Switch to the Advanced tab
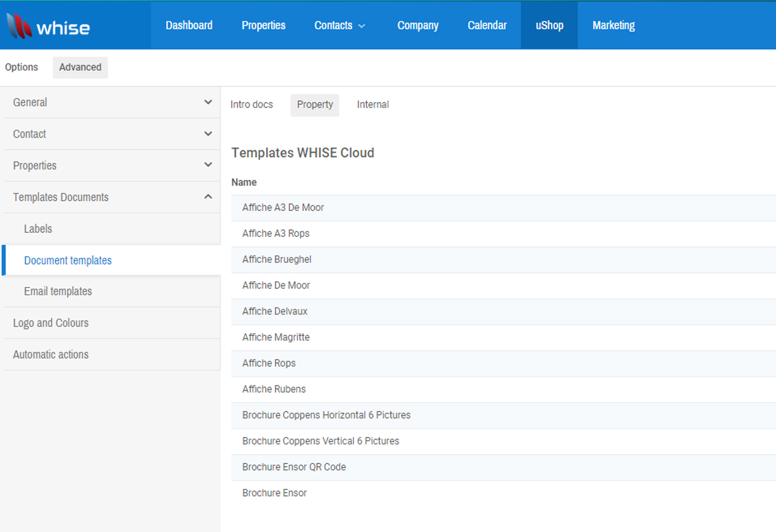Viewport: 776px width, 532px height. tap(80, 67)
